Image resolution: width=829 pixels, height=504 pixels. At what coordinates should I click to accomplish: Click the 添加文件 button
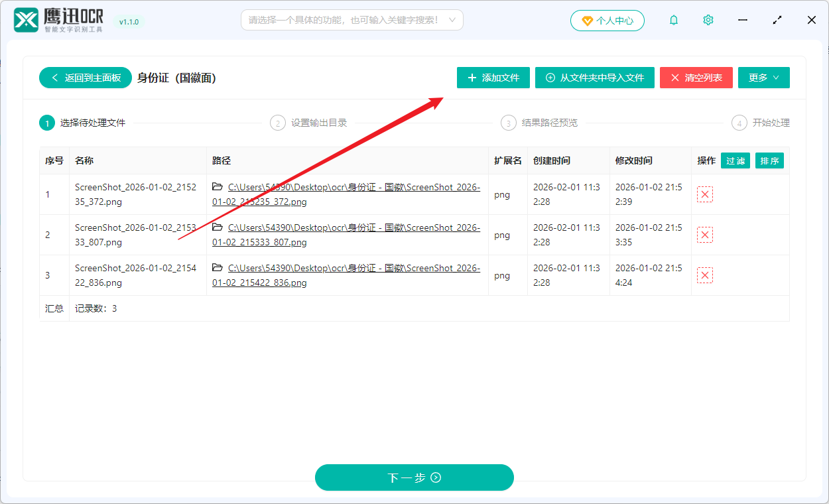493,78
